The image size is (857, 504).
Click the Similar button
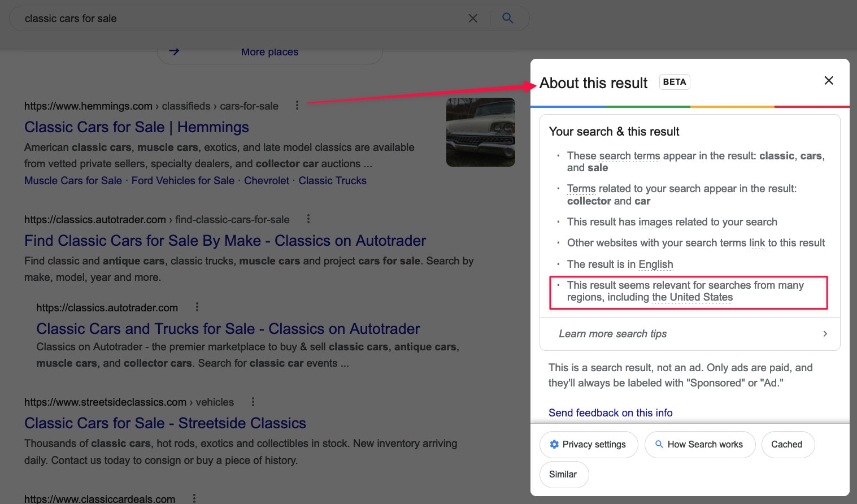(563, 475)
